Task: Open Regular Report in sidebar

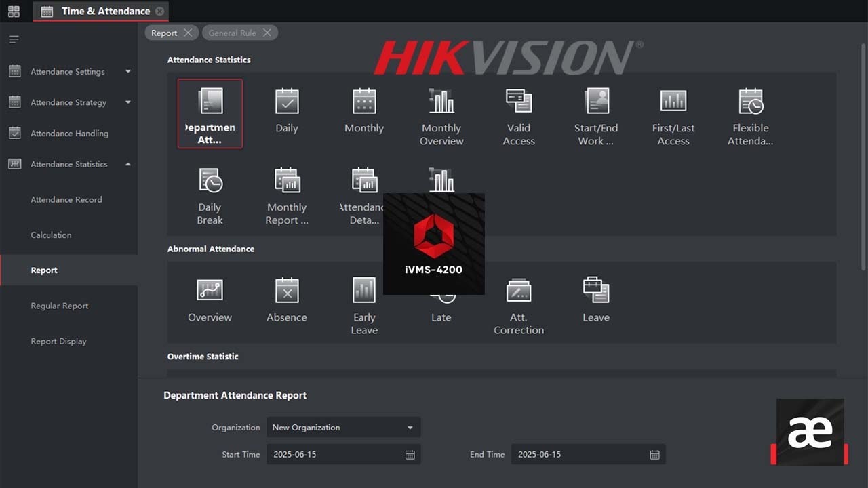Action: point(60,306)
